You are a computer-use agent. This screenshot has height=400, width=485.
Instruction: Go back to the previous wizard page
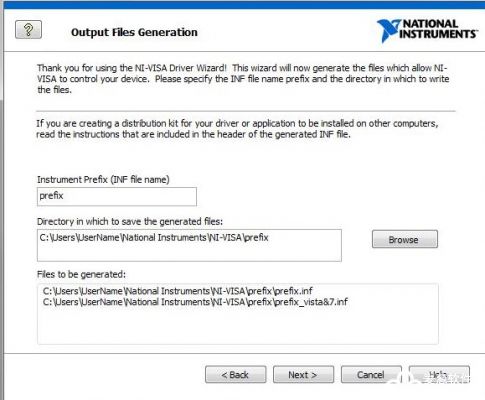(236, 375)
